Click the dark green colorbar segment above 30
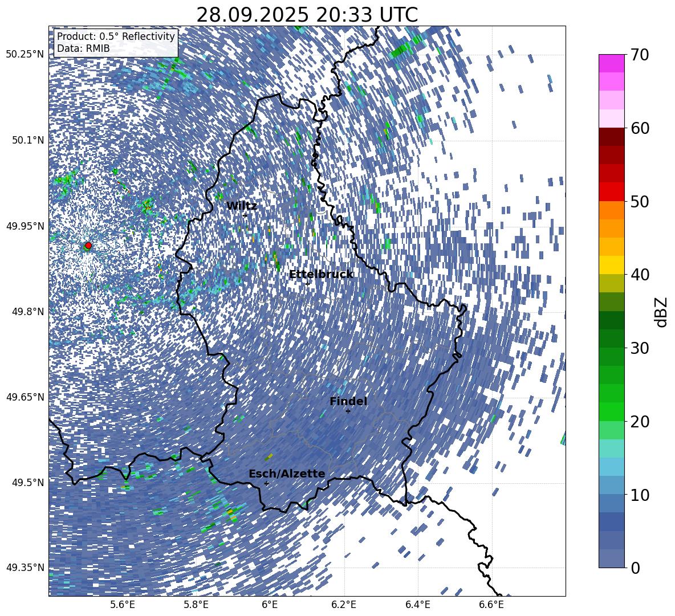 tap(611, 338)
